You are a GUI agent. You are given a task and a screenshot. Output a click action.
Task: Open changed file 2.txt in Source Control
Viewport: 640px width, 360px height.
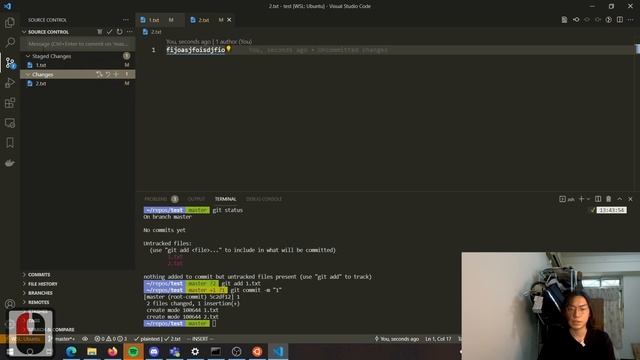[x=78, y=83]
